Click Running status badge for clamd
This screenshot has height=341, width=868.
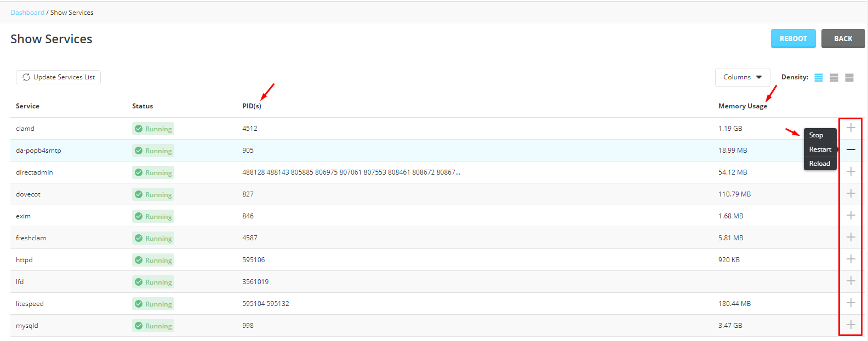153,129
